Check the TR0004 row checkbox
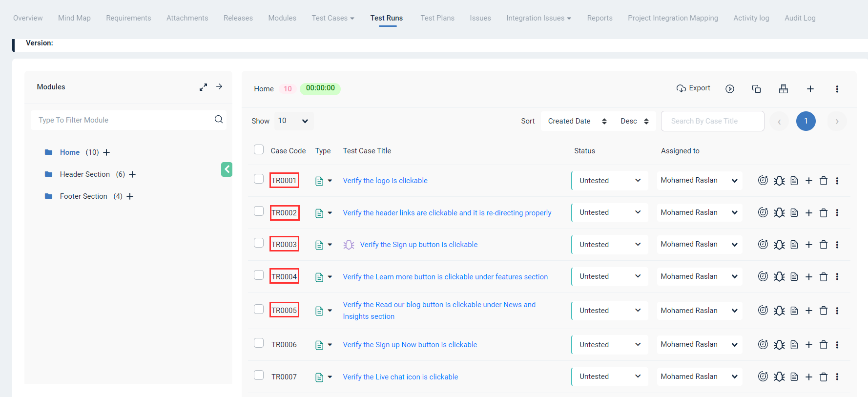The image size is (868, 397). (x=259, y=275)
